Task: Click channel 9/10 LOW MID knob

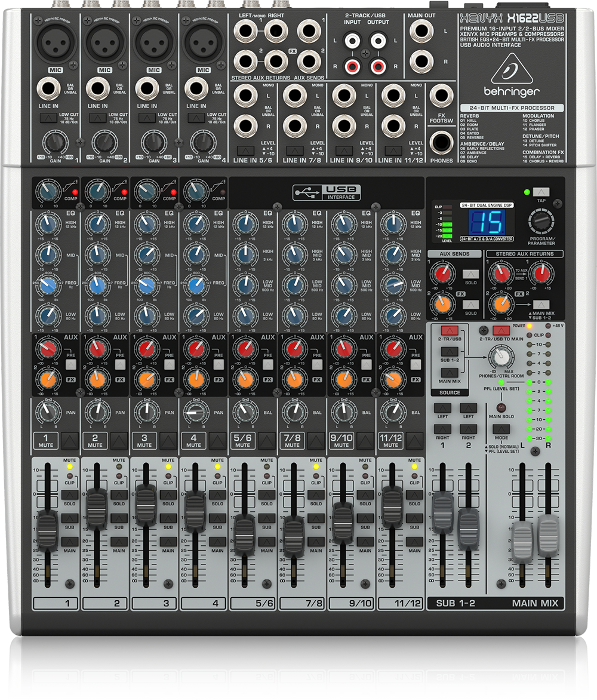Action: 343,285
